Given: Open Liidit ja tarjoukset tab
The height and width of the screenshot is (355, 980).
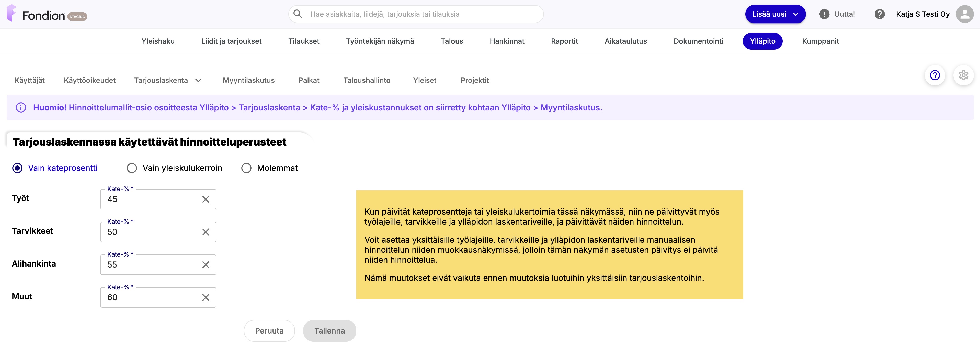Looking at the screenshot, I should (x=231, y=41).
